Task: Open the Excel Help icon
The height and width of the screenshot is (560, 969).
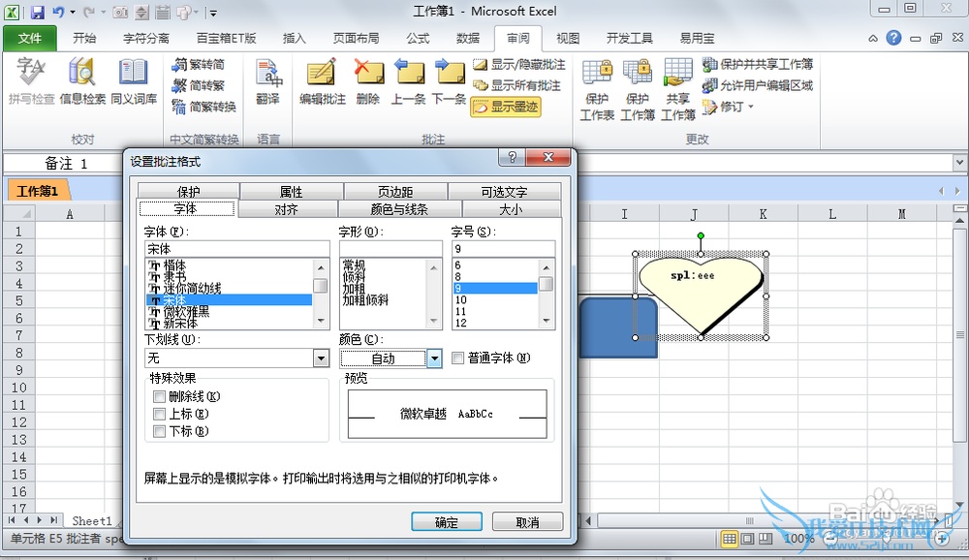Action: click(x=893, y=38)
